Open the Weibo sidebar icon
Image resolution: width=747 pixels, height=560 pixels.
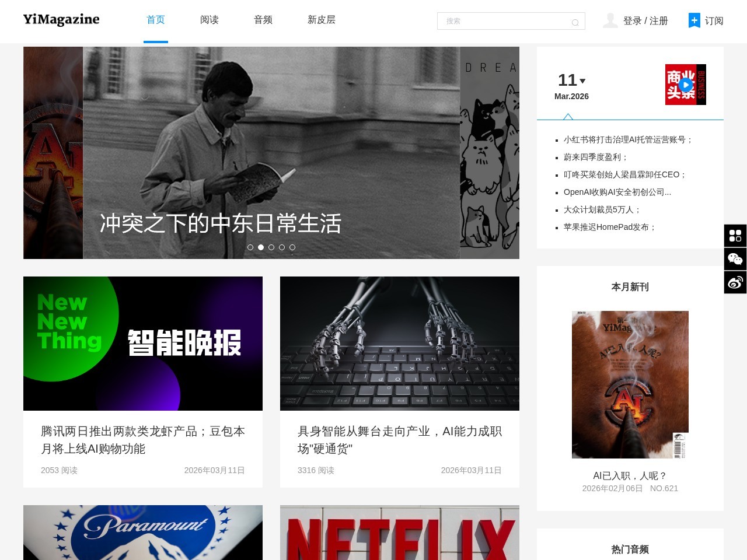point(735,282)
